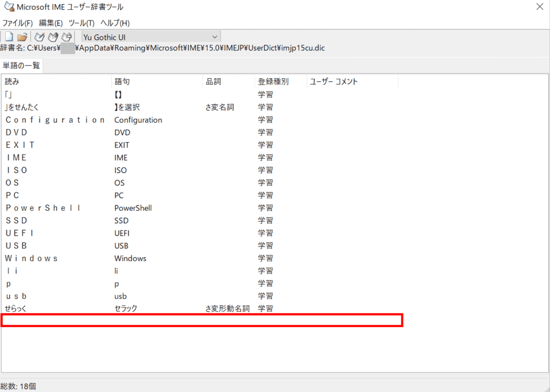Open the 編集(E) menu
550x392 pixels.
(x=51, y=23)
